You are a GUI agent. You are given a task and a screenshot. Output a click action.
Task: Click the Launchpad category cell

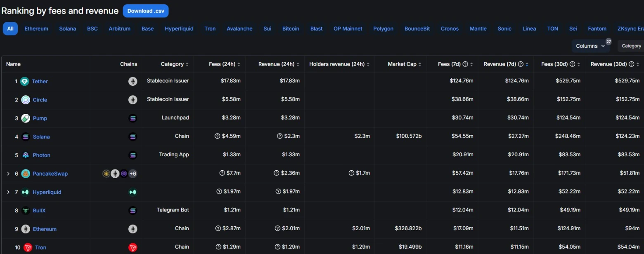(x=175, y=118)
